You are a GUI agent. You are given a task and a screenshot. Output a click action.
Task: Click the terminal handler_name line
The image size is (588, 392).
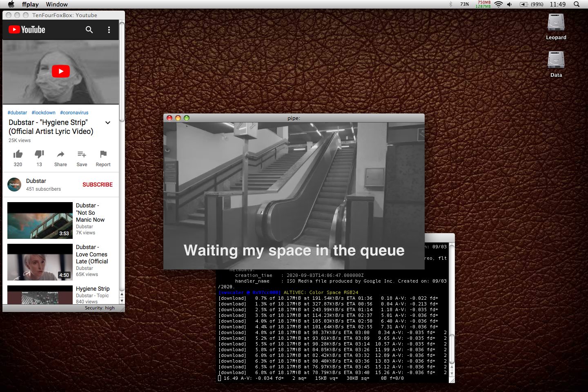coord(341,281)
